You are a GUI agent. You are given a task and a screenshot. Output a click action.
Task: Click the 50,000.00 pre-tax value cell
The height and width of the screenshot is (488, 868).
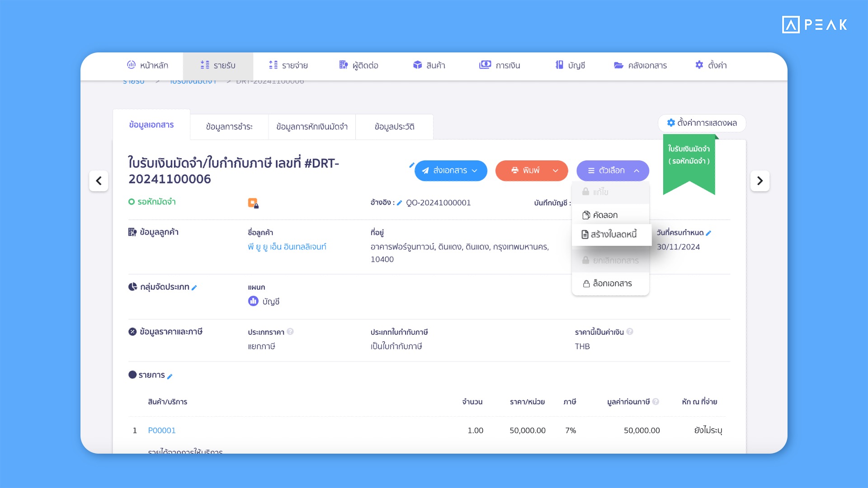pyautogui.click(x=642, y=431)
